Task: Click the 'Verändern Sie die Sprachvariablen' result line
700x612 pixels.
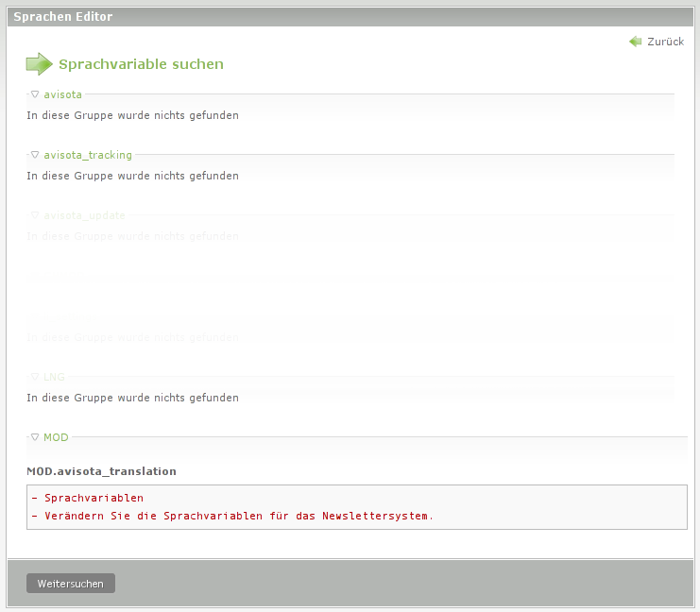Action: pyautogui.click(x=238, y=516)
